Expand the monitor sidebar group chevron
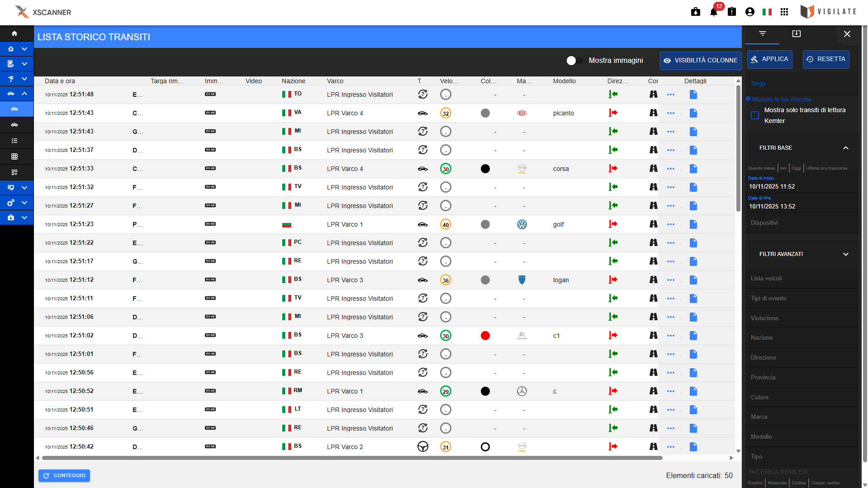The height and width of the screenshot is (488, 868). 24,188
